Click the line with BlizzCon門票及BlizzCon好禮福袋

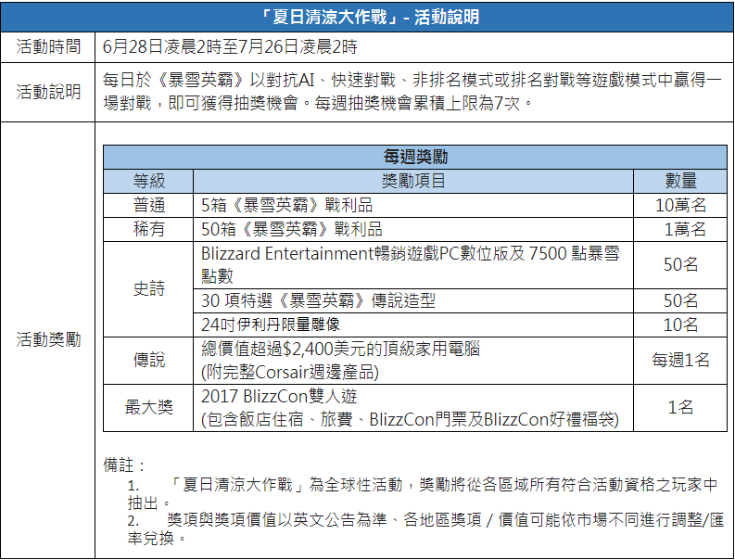click(410, 419)
